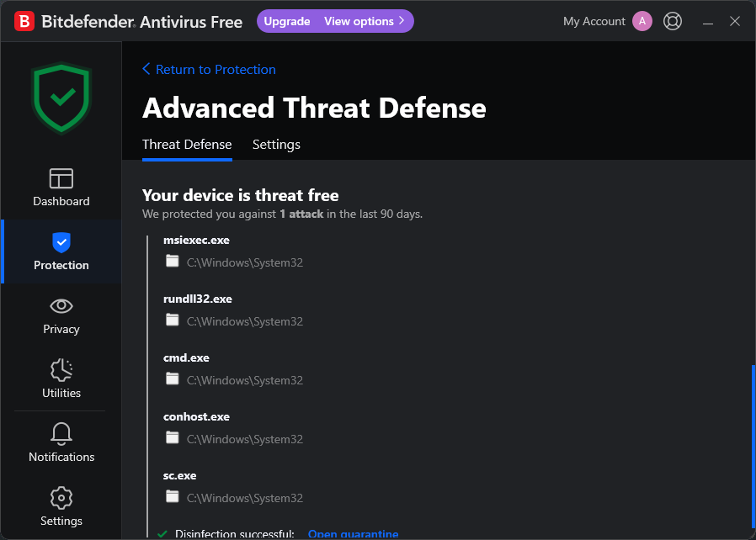756x540 pixels.
Task: Select the cmd.exe entry name
Action: tap(186, 357)
